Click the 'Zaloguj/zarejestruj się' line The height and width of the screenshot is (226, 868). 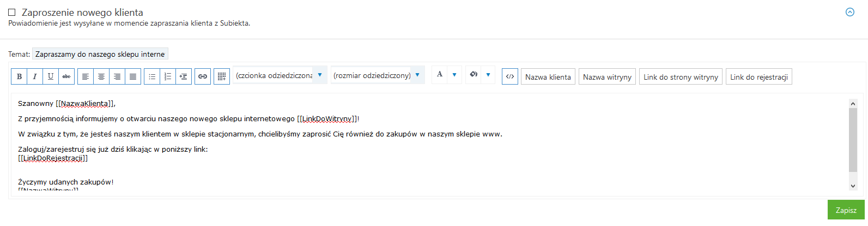click(x=113, y=150)
